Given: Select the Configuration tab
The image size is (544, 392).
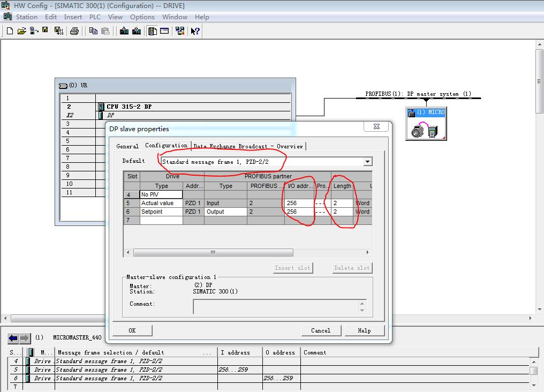Looking at the screenshot, I should [x=166, y=145].
